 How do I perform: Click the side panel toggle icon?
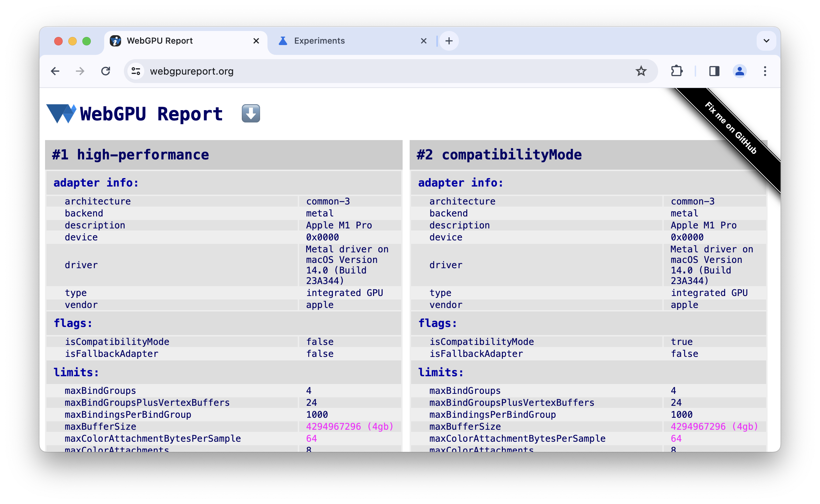pyautogui.click(x=714, y=71)
